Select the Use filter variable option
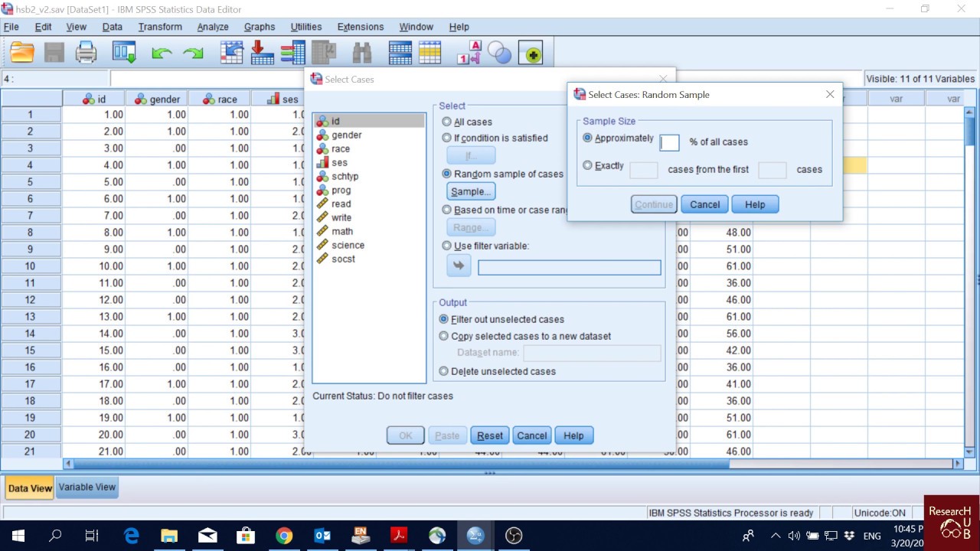The height and width of the screenshot is (551, 980). click(446, 246)
